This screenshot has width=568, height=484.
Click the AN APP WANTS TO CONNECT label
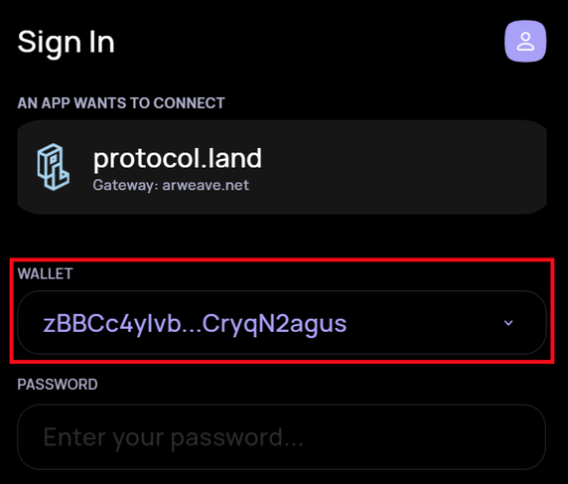121,103
